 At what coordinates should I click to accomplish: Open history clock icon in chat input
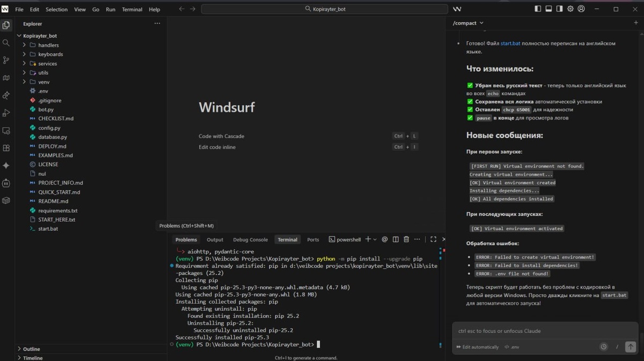[x=604, y=347]
